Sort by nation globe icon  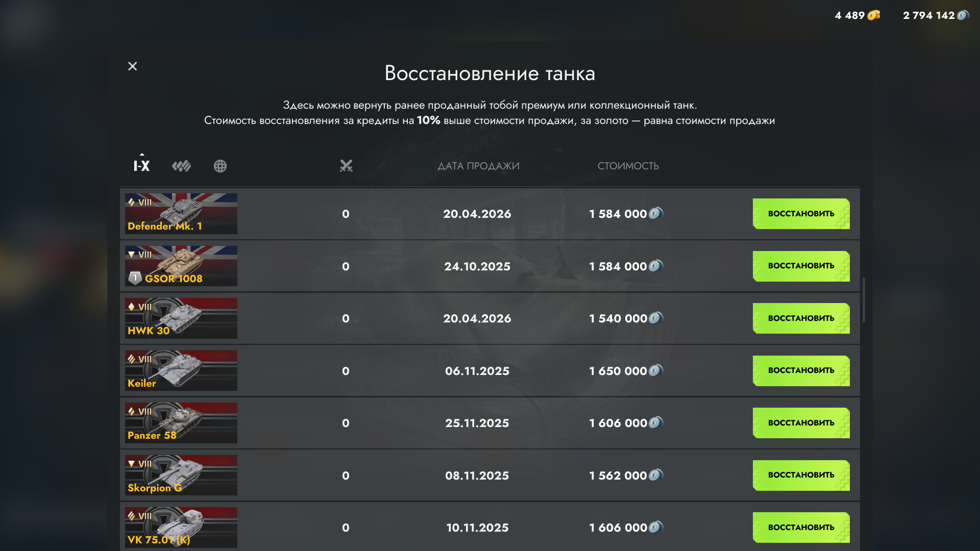point(220,166)
